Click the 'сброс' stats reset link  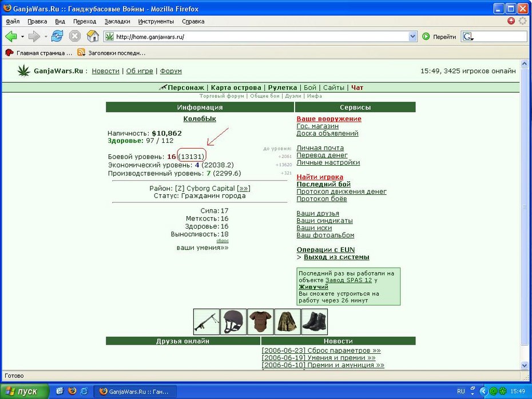[223, 241]
